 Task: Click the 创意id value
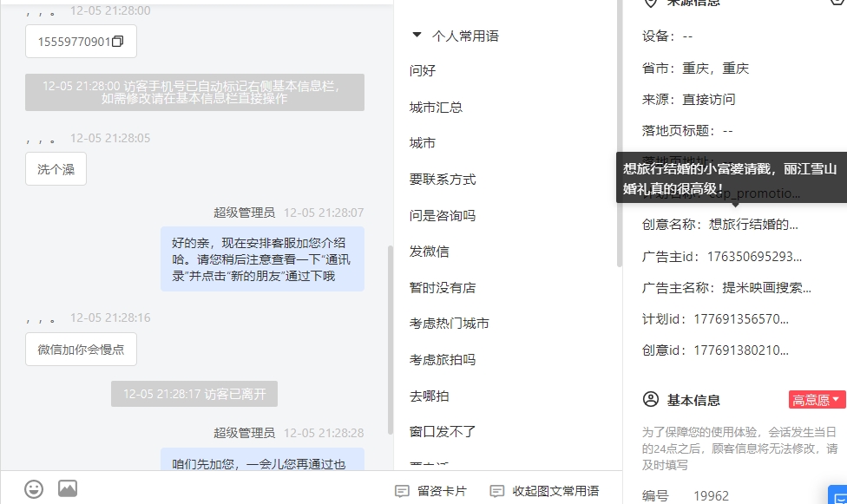pos(741,350)
